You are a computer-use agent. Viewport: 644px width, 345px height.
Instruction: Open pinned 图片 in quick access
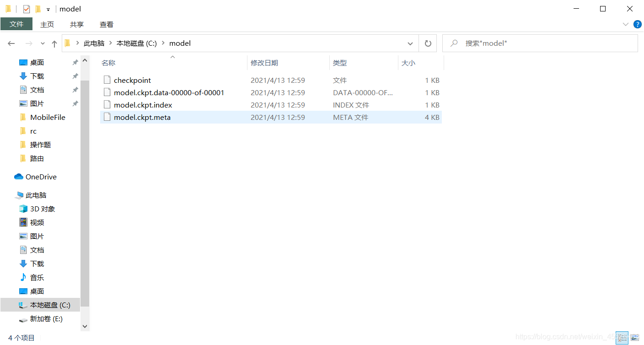click(x=37, y=103)
